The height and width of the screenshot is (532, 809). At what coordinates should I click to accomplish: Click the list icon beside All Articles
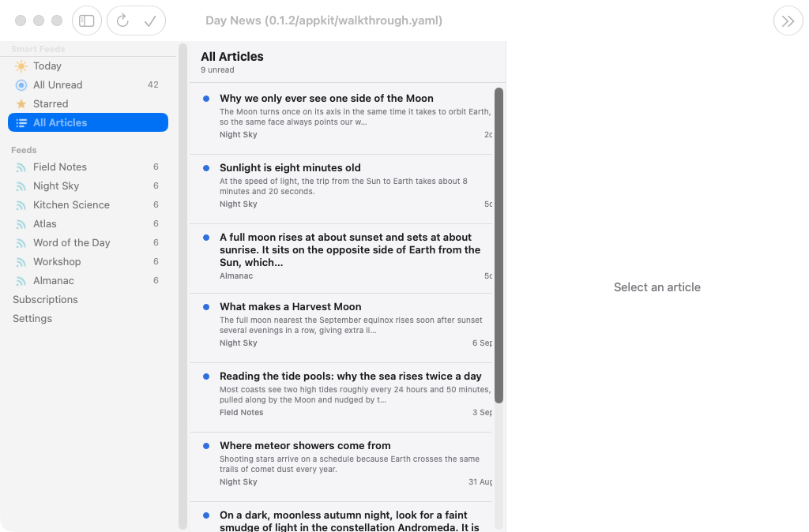[21, 122]
